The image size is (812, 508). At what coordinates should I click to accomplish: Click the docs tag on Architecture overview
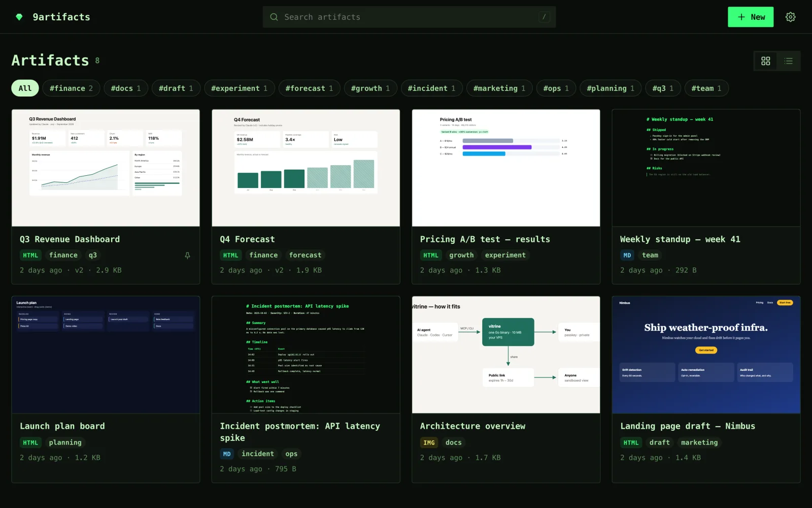point(454,442)
